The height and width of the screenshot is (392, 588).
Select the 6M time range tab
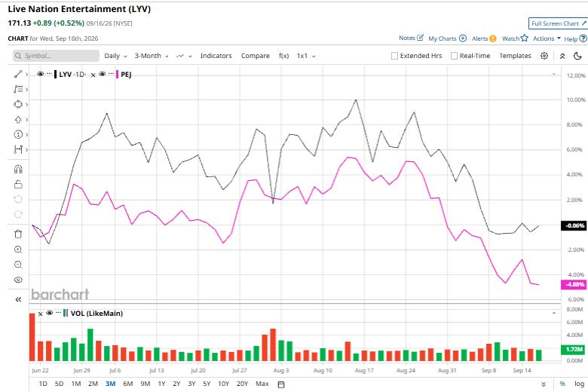pos(128,384)
